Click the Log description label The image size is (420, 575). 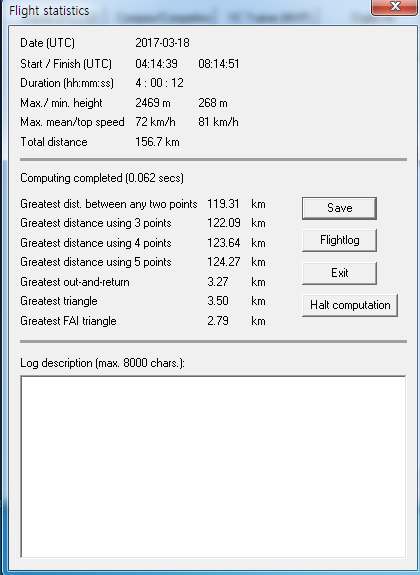coord(102,363)
